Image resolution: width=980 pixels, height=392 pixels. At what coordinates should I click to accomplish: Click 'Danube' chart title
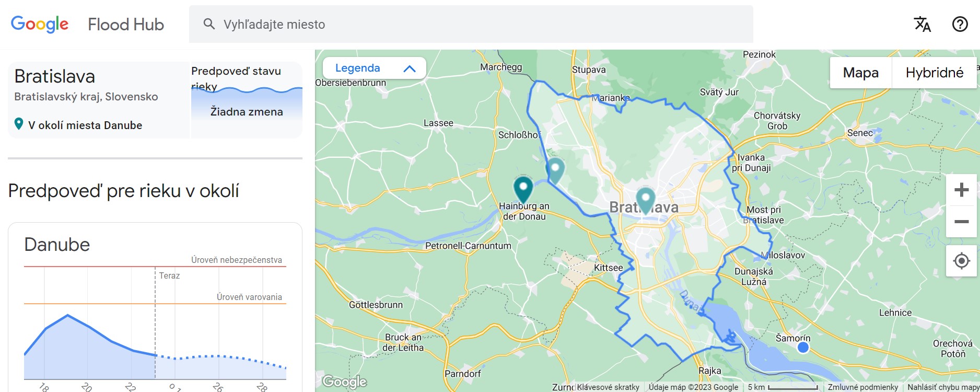pos(57,245)
